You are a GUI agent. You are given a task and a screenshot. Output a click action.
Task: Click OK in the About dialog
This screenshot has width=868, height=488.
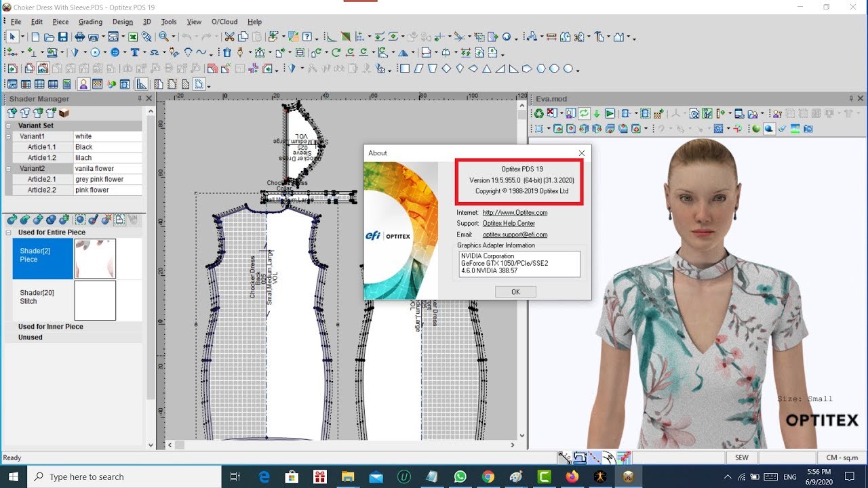(x=515, y=291)
